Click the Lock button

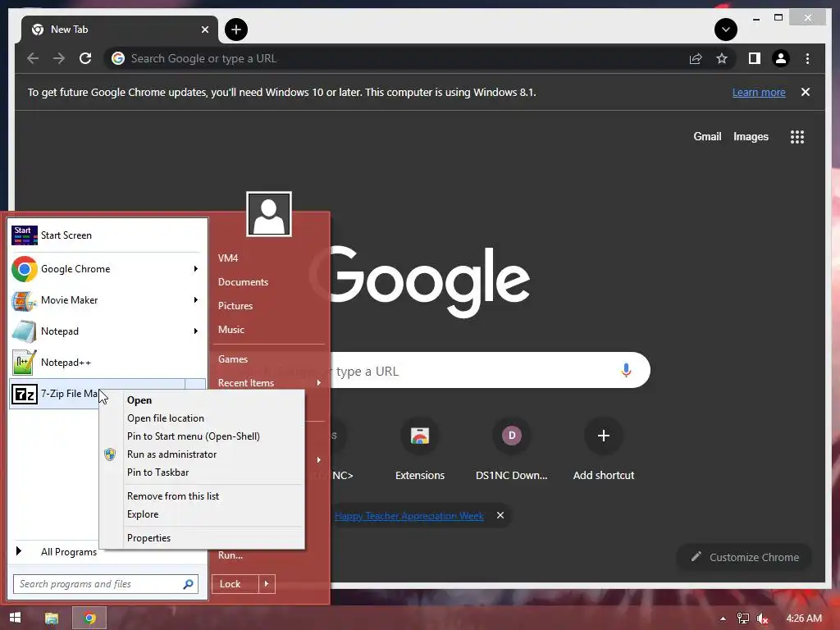[x=235, y=583]
